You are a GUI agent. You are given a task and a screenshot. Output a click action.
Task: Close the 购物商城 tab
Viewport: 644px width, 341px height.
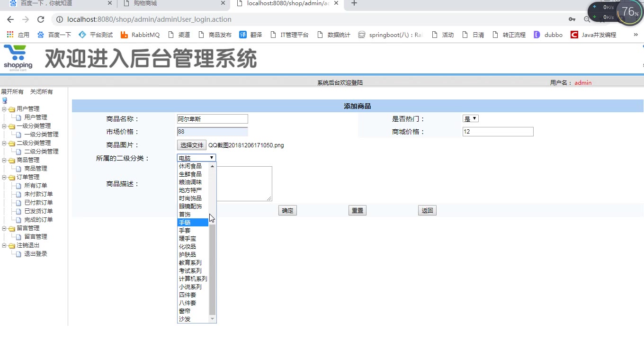[223, 3]
